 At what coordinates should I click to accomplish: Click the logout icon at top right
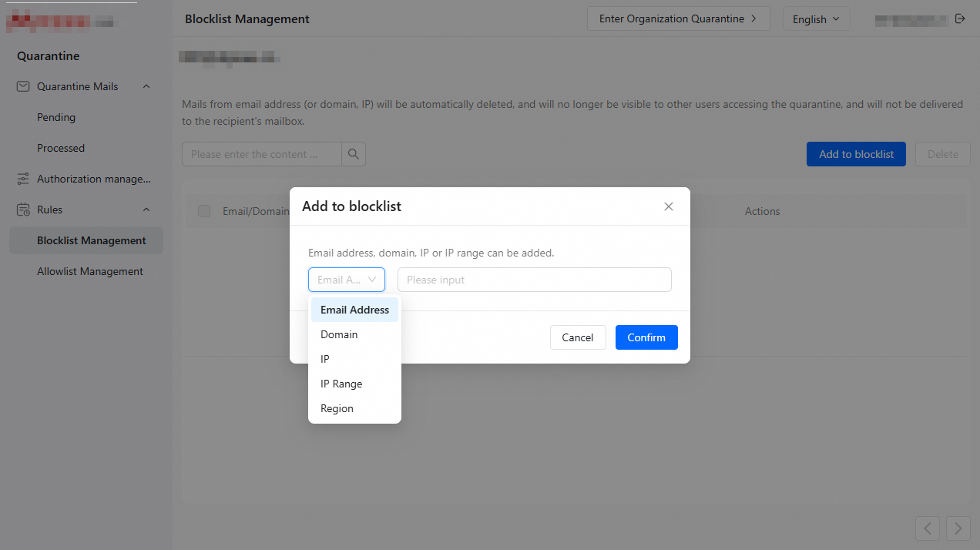[x=960, y=18]
